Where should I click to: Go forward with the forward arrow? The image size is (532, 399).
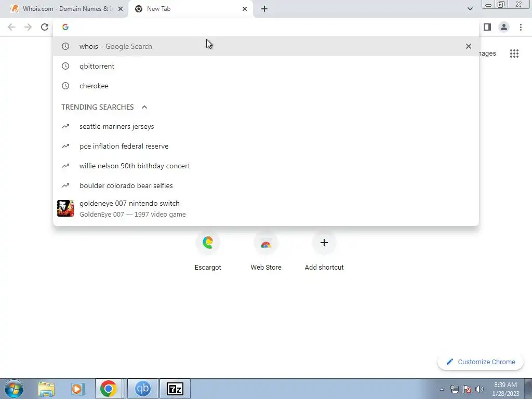(x=28, y=27)
